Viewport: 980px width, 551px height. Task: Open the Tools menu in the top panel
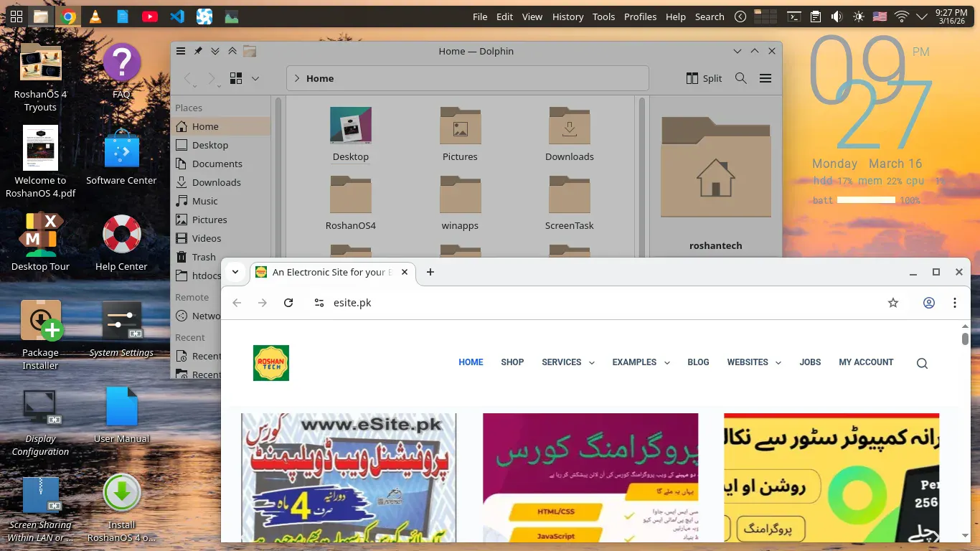point(603,17)
